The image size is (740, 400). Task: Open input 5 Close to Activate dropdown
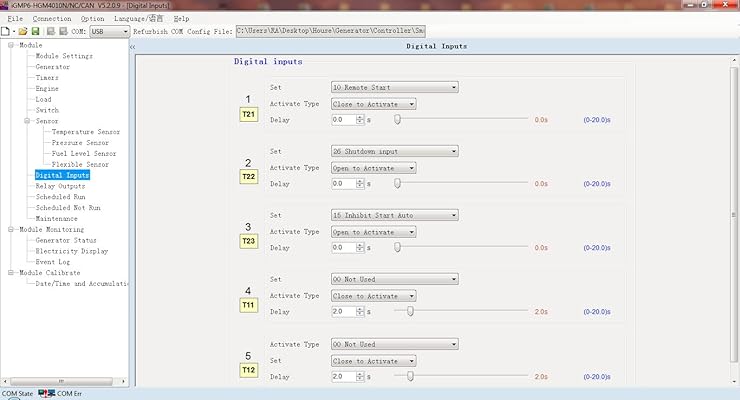coord(373,361)
